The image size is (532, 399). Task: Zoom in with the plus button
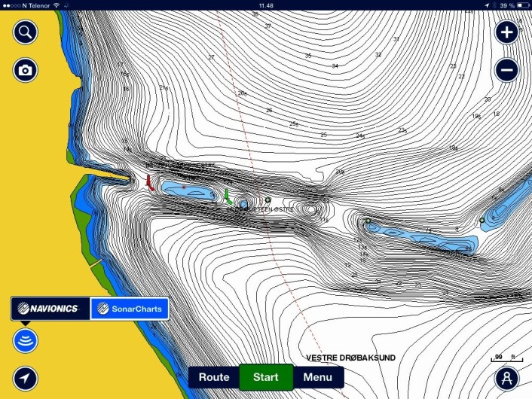coord(507,32)
